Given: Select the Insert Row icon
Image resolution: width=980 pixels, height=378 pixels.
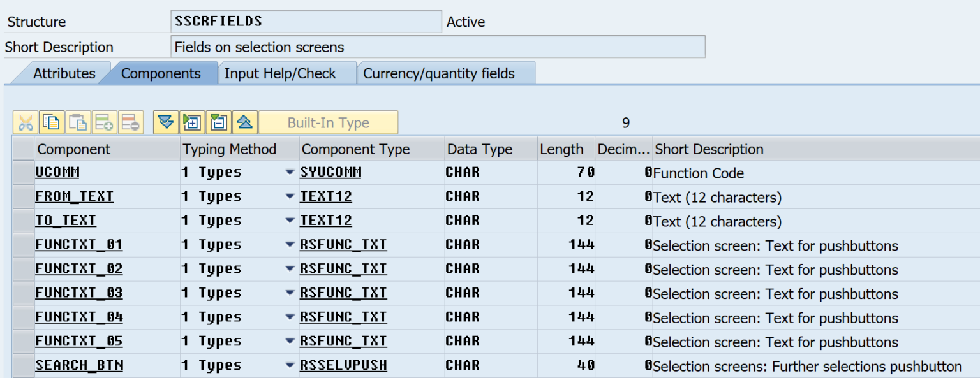Looking at the screenshot, I should (x=104, y=122).
